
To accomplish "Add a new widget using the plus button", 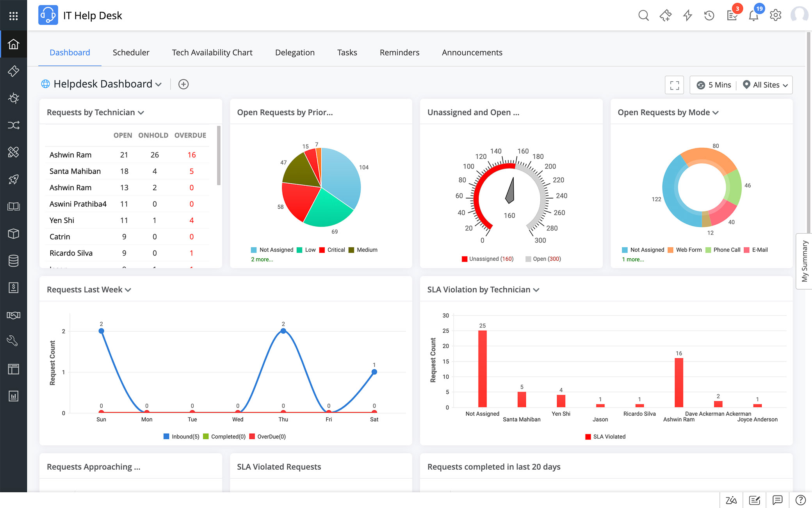I will click(183, 84).
